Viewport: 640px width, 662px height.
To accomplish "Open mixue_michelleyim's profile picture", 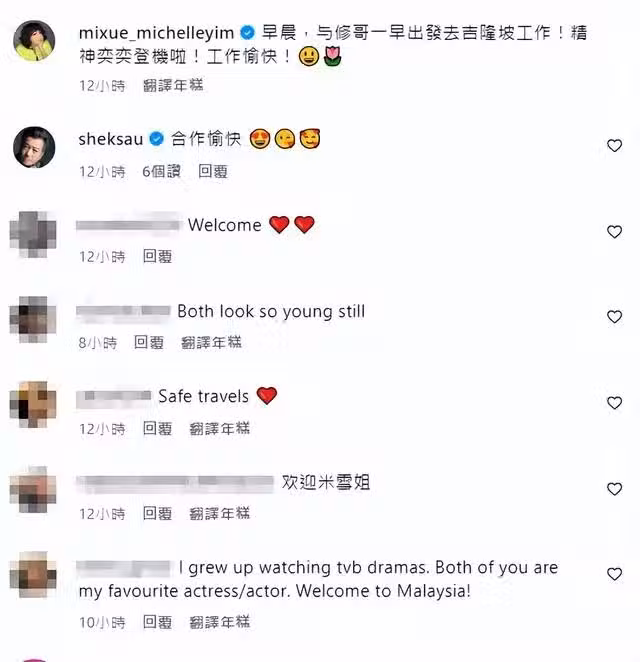I will pos(34,41).
